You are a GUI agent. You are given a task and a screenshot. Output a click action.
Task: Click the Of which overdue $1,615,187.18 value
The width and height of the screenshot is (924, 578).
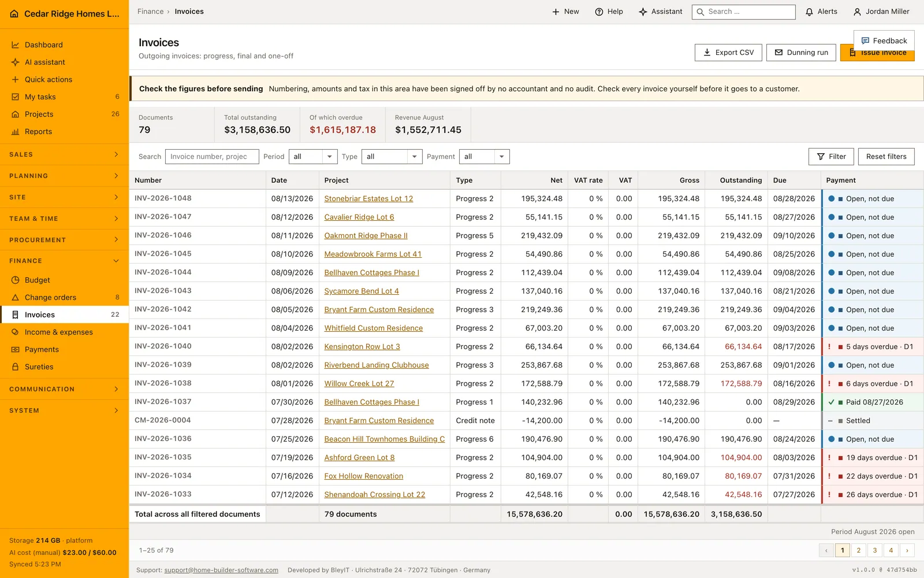(x=342, y=130)
